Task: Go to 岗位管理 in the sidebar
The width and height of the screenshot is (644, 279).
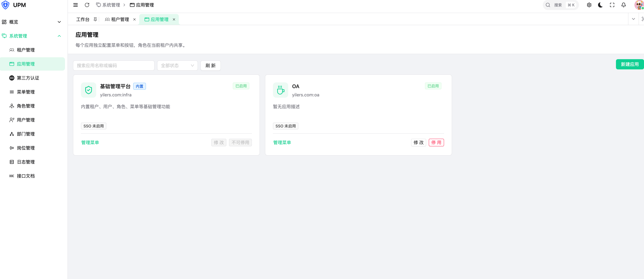Action: click(33, 148)
